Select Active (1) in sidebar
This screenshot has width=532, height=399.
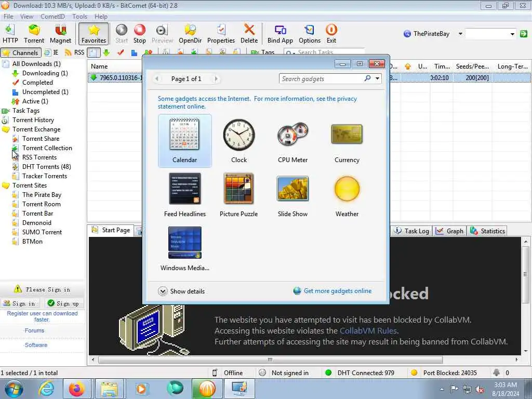click(35, 101)
